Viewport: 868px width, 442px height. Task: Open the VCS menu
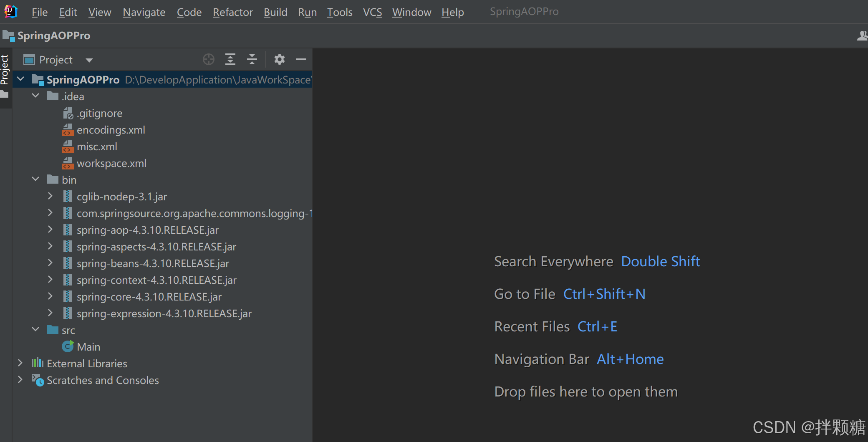(x=373, y=13)
